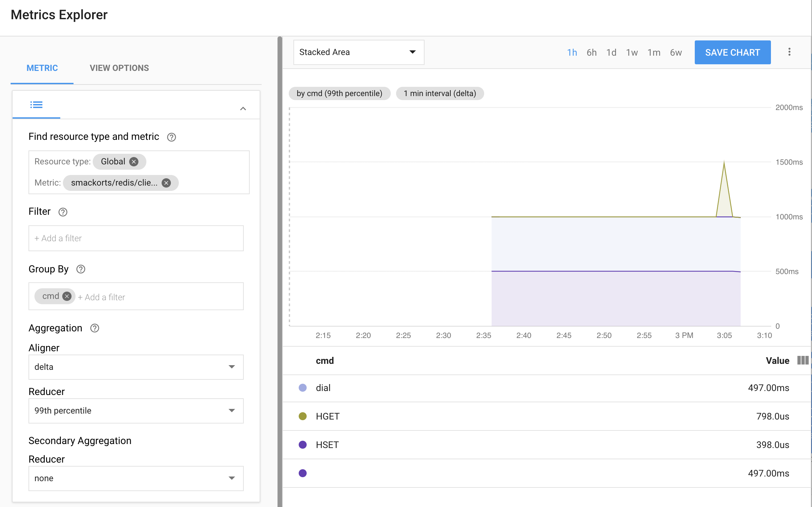Remove the smackorts/redis metric chip
Image resolution: width=812 pixels, height=507 pixels.
point(166,183)
